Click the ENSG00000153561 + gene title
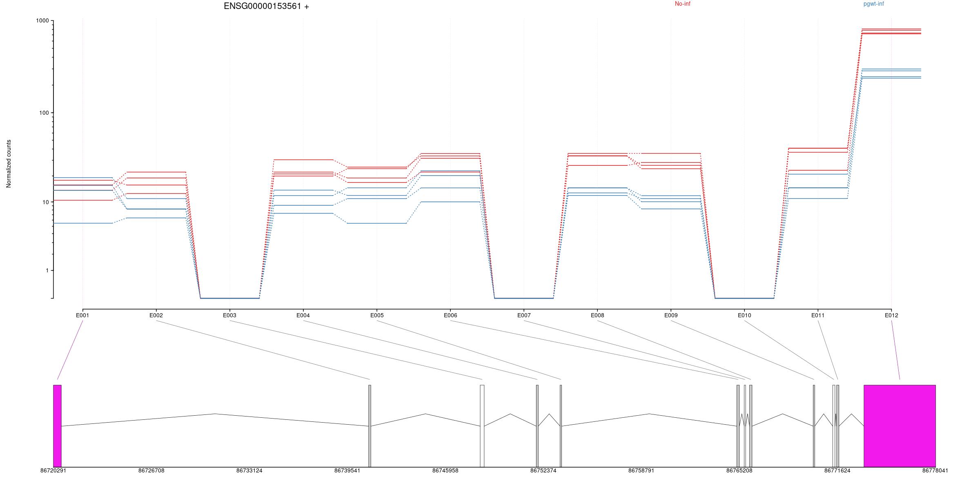This screenshot has height=490, width=980. tap(266, 6)
